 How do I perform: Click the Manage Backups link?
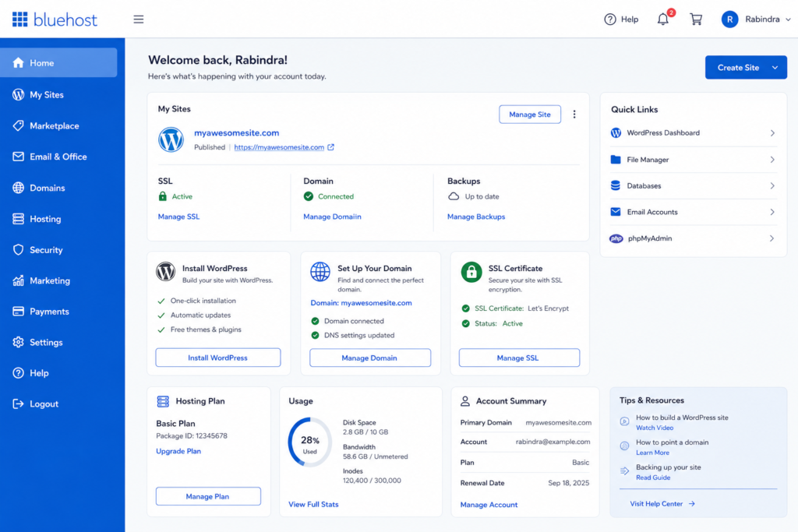pyautogui.click(x=476, y=217)
